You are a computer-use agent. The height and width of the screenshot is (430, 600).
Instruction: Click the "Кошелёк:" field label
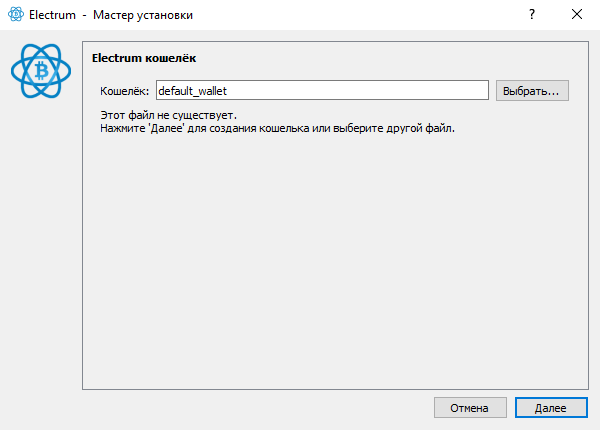click(x=125, y=91)
